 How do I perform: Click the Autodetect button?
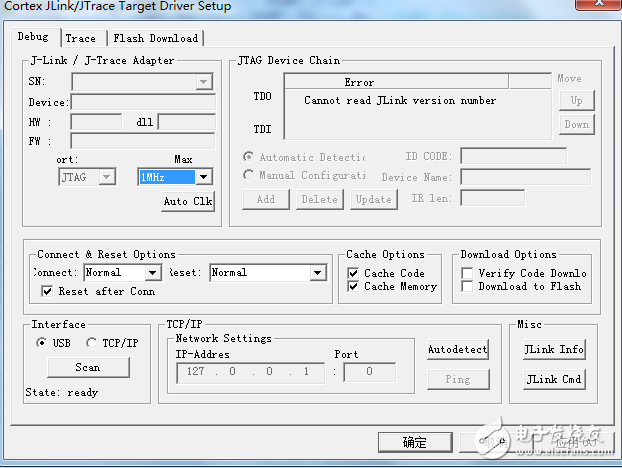pos(458,349)
